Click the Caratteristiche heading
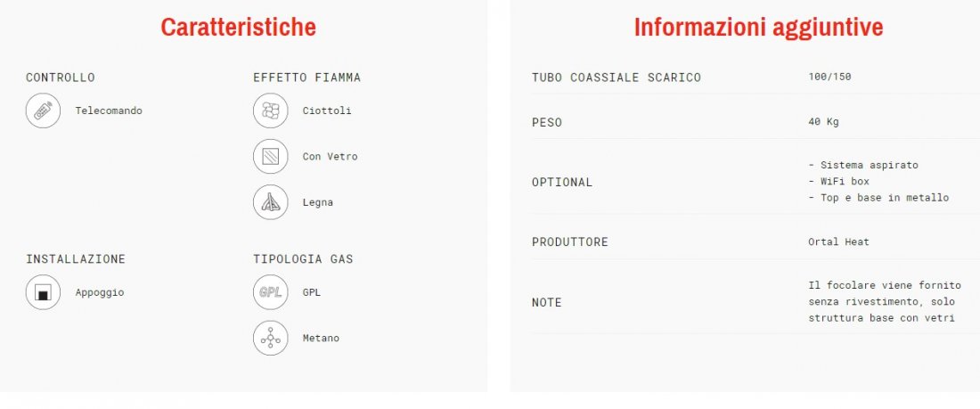 (x=238, y=27)
